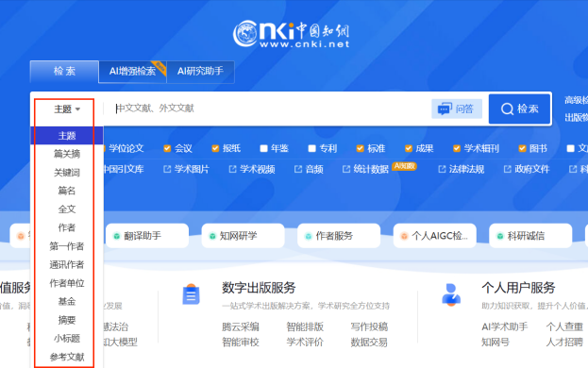Click the external-link icon beside 音频
Image resolution: width=588 pixels, height=368 pixels.
point(298,170)
